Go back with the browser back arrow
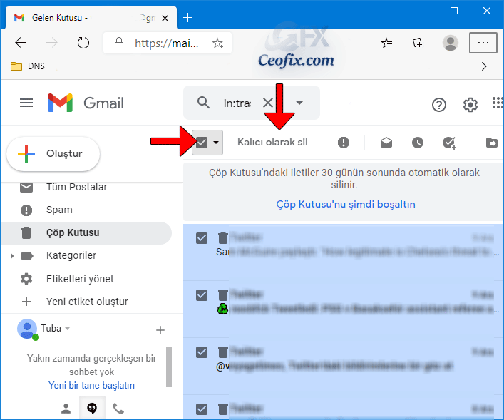Viewport: 504px width, 420px height. coord(21,43)
